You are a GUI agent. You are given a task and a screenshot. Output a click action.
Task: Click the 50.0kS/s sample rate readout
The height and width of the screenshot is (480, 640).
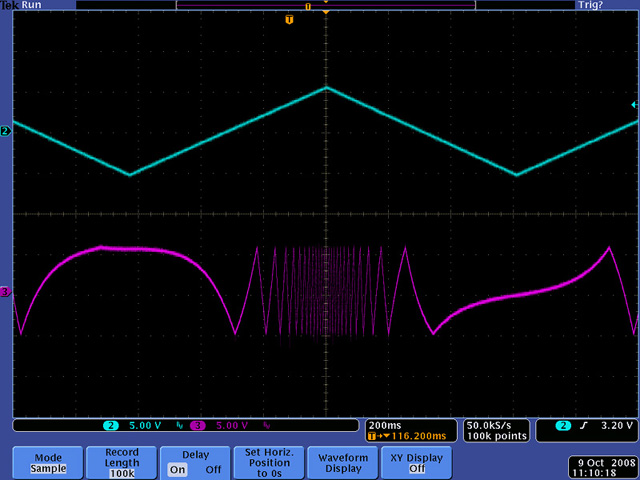[494, 425]
